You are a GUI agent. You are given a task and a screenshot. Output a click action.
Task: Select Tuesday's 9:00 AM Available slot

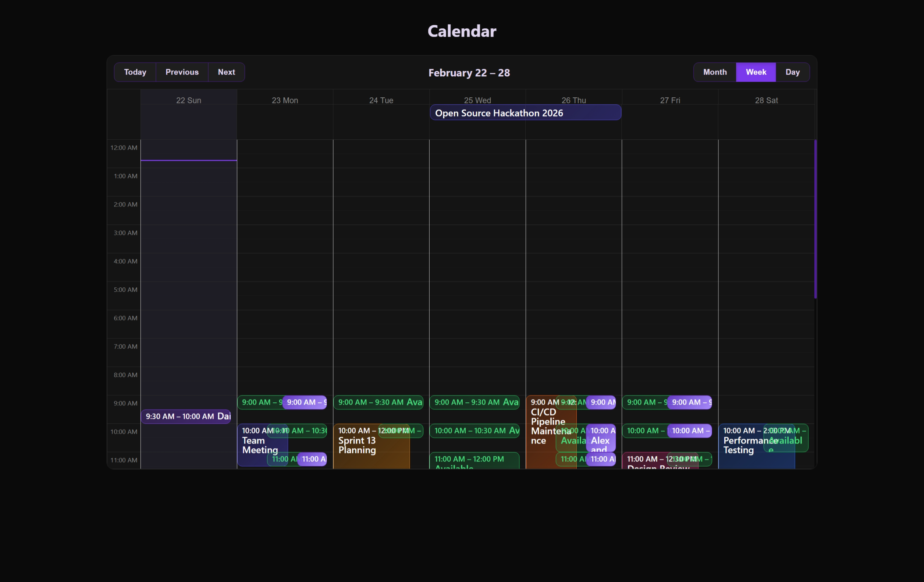pyautogui.click(x=378, y=403)
